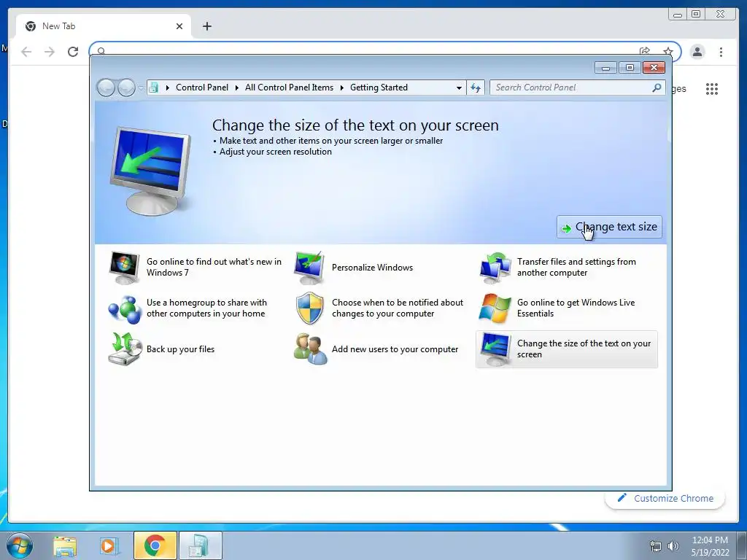Select the Personalize Windows monitor icon
The image size is (747, 560).
[309, 267]
